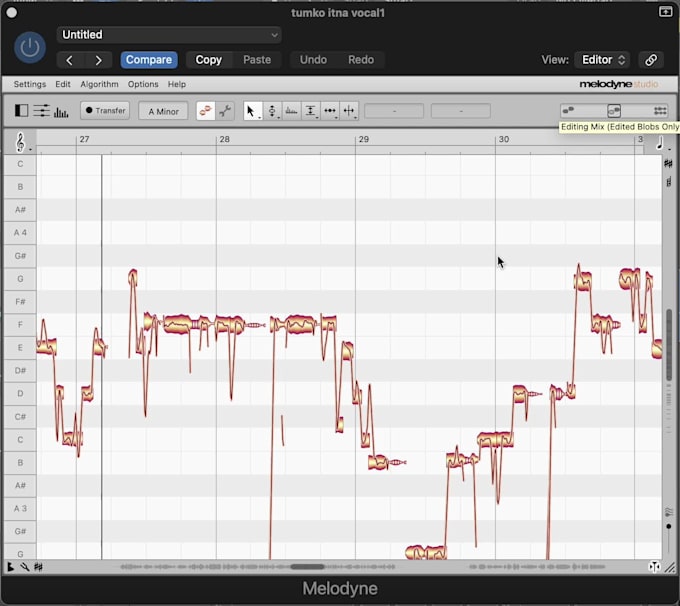The height and width of the screenshot is (606, 680).
Task: Click the track height slider at right edge
Action: pyautogui.click(x=668, y=527)
